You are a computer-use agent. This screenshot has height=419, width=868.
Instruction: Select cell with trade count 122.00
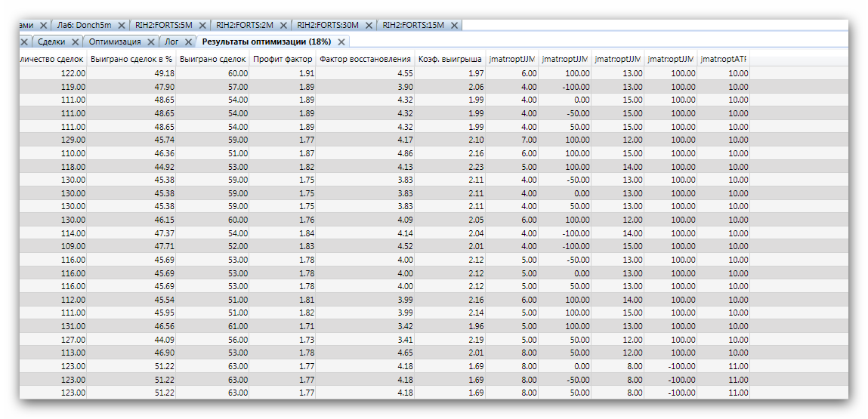[x=53, y=73]
